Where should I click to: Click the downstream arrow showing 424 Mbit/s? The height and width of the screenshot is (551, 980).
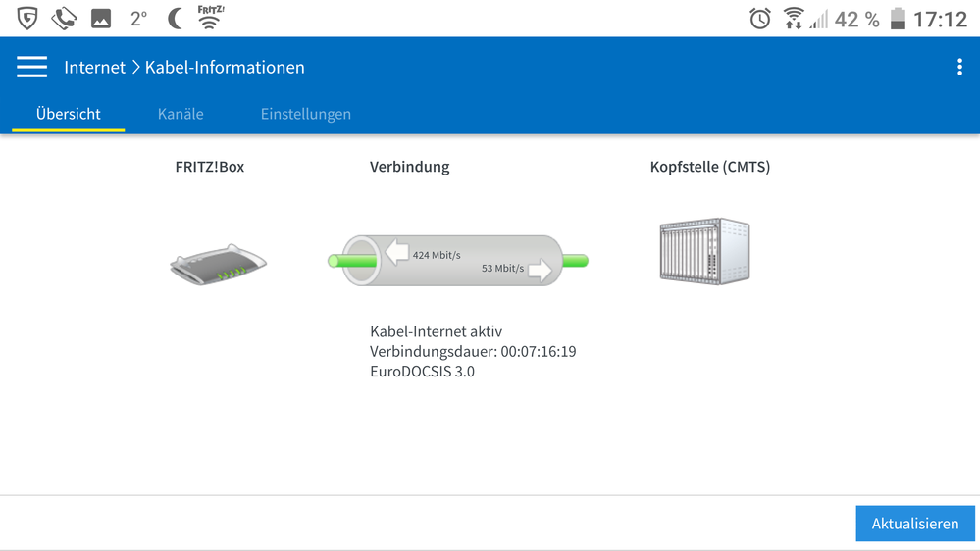point(397,254)
